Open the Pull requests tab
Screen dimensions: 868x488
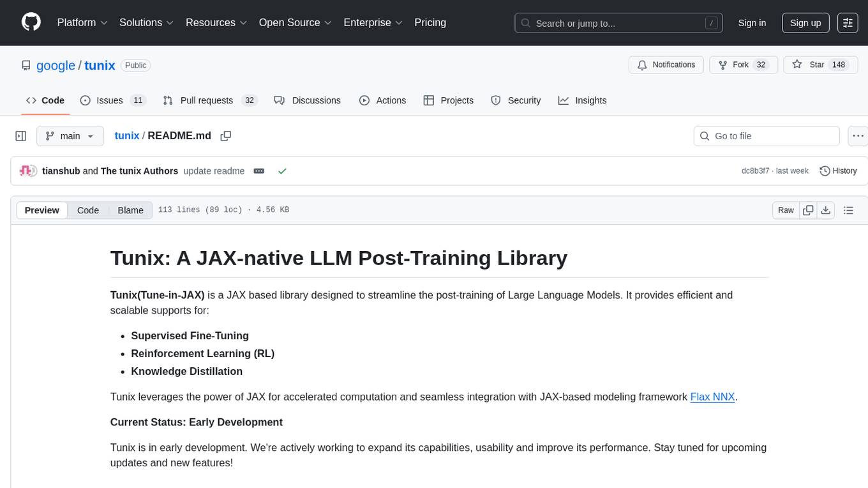coord(210,100)
